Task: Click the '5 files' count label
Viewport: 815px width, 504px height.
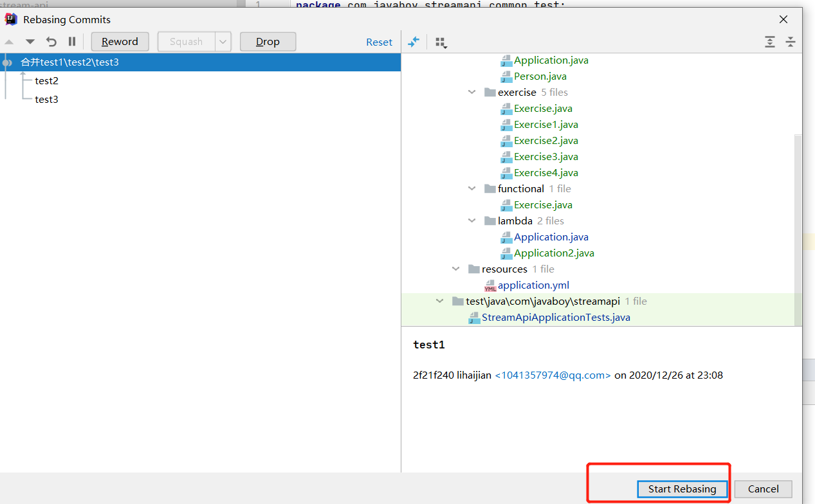Action: pos(554,92)
